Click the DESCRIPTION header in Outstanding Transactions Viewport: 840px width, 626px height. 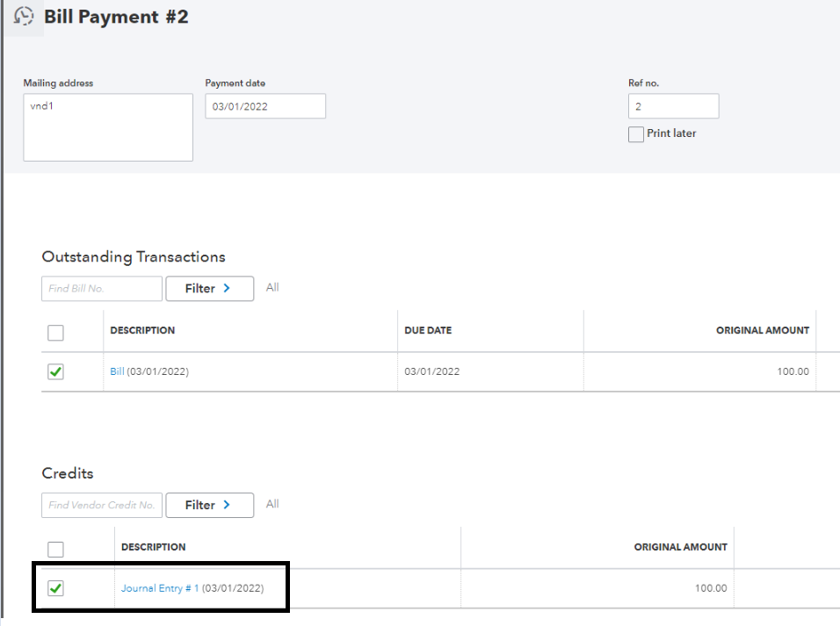pos(142,331)
